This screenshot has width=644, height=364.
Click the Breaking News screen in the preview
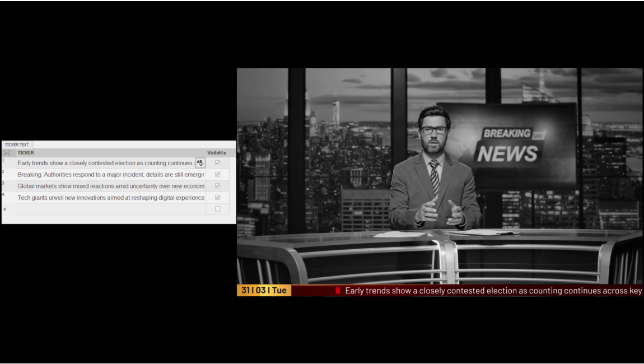click(x=508, y=144)
